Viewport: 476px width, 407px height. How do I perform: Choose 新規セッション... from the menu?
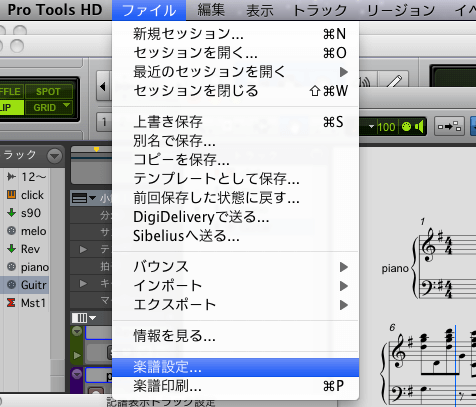(235, 34)
